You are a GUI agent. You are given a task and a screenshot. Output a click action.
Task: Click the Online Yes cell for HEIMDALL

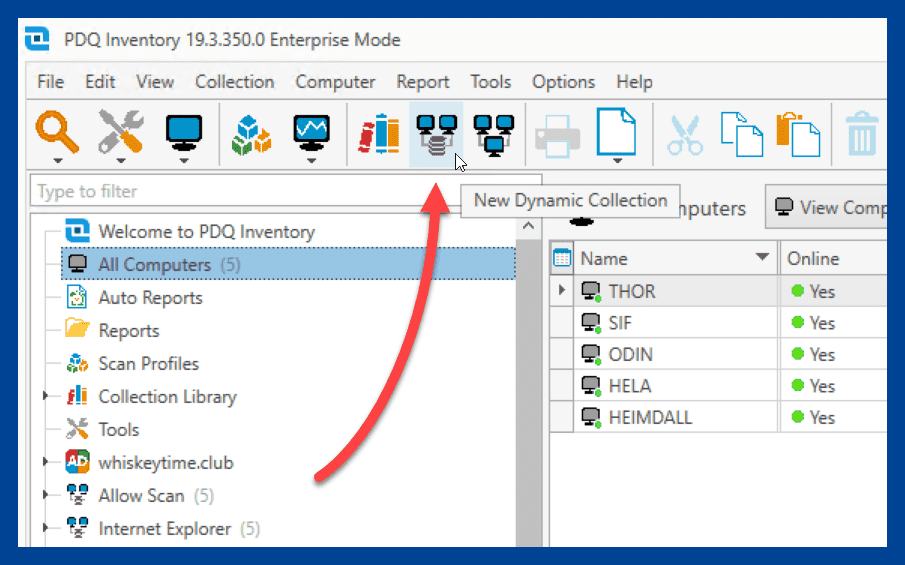pyautogui.click(x=833, y=417)
